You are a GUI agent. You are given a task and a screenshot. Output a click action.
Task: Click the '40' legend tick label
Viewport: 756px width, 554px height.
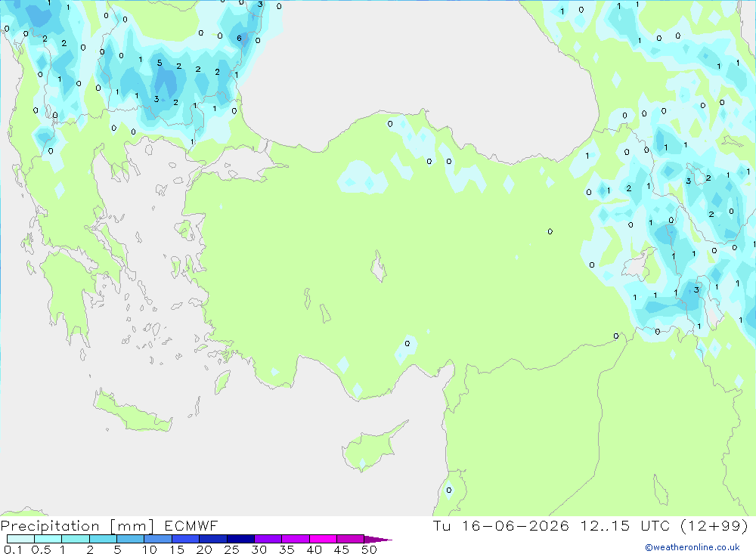(x=314, y=549)
